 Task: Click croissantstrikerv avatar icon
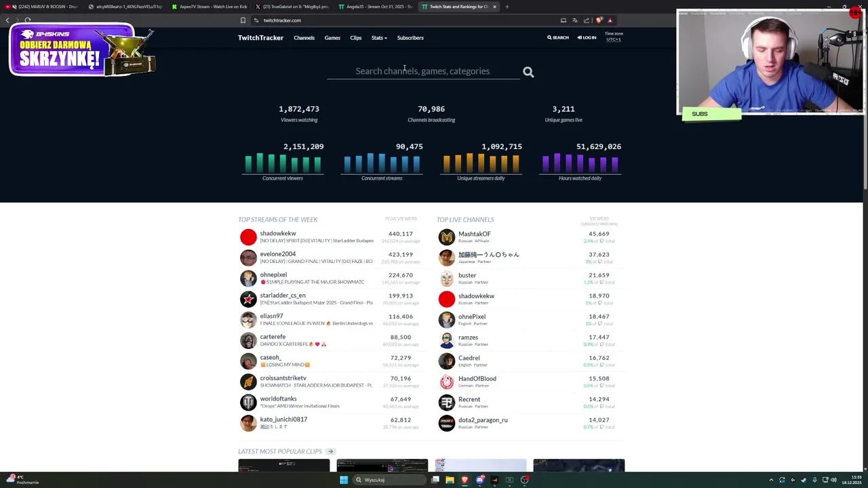248,382
